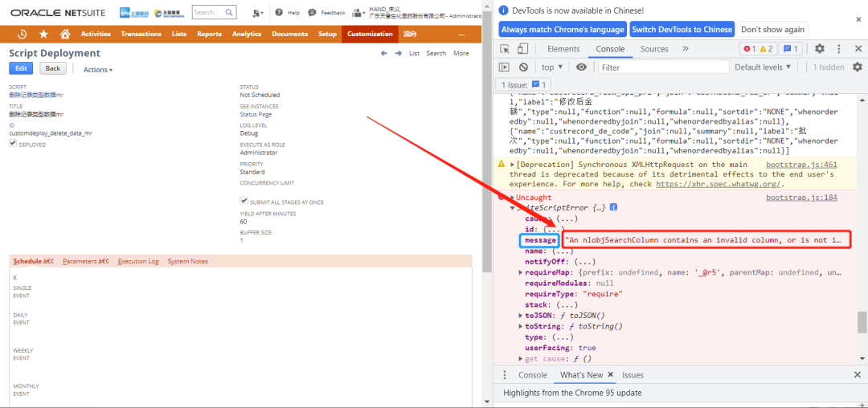The height and width of the screenshot is (408, 868).
Task: Expand the Actions dropdown menu
Action: click(x=98, y=70)
